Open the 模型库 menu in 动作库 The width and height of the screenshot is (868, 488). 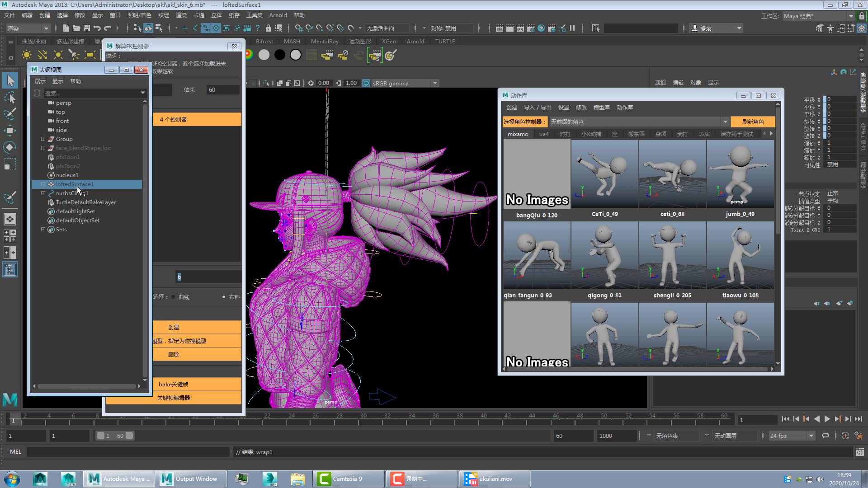[601, 108]
